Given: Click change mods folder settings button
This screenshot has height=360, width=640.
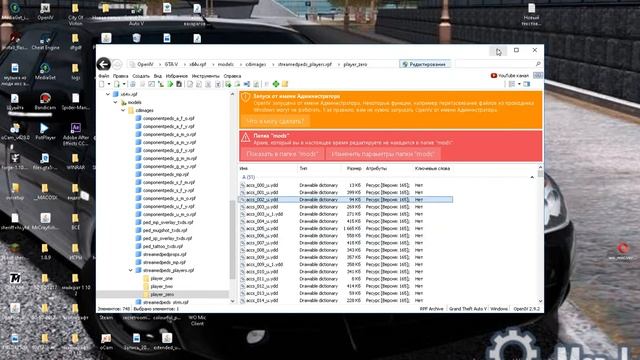Looking at the screenshot, I should 383,154.
